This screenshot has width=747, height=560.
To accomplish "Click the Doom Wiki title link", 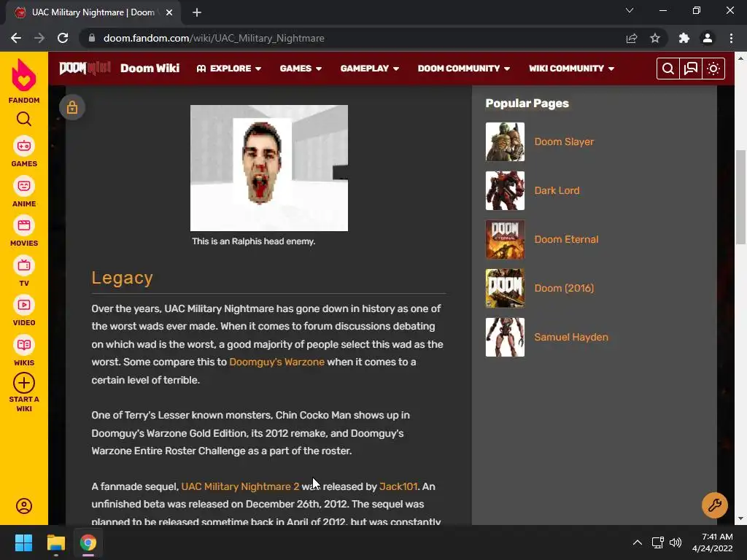I will pos(150,68).
